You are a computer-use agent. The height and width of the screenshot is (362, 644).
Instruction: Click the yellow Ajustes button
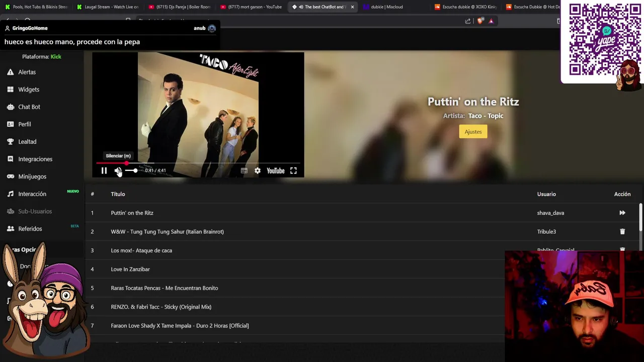coord(473,132)
